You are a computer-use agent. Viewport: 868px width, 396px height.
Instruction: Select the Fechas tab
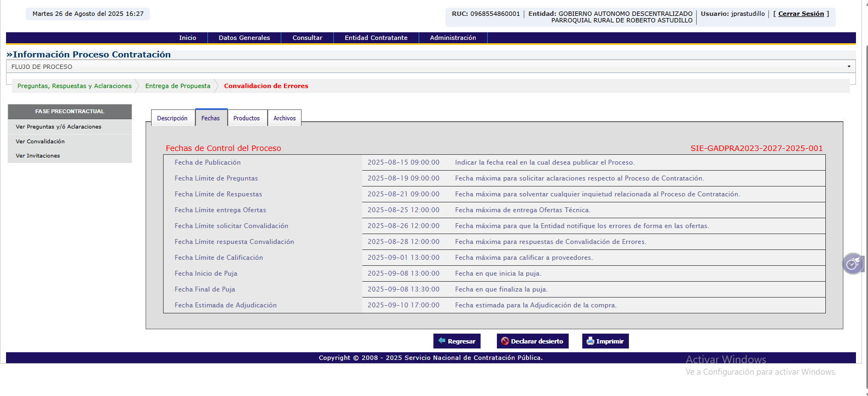pos(211,118)
